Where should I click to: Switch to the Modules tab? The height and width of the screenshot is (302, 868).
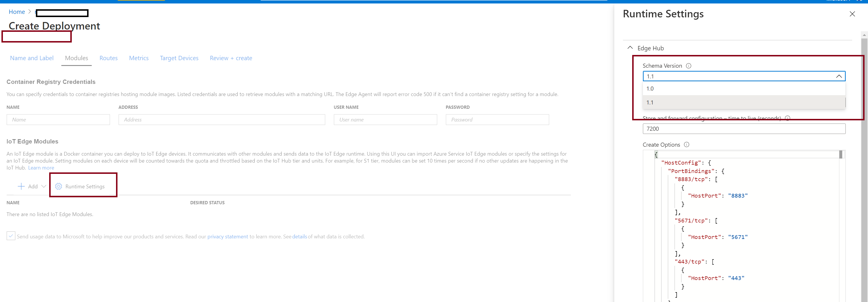[x=76, y=58]
